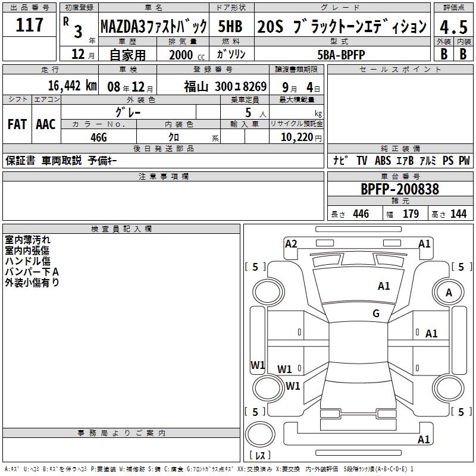This screenshot has height=476, width=476.
Task: Click the レス spare tire label
Action: [260, 455]
